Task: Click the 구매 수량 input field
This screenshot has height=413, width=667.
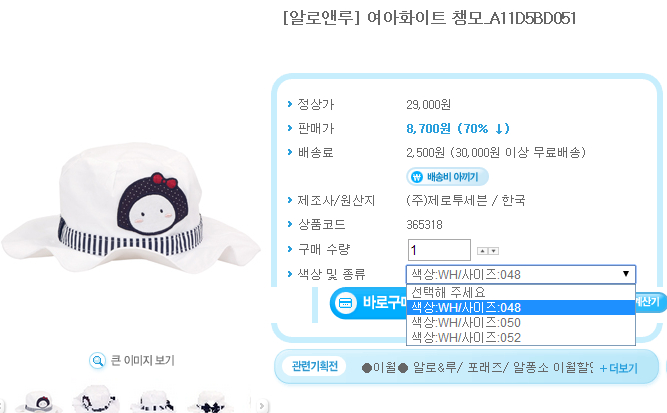Action: click(439, 250)
